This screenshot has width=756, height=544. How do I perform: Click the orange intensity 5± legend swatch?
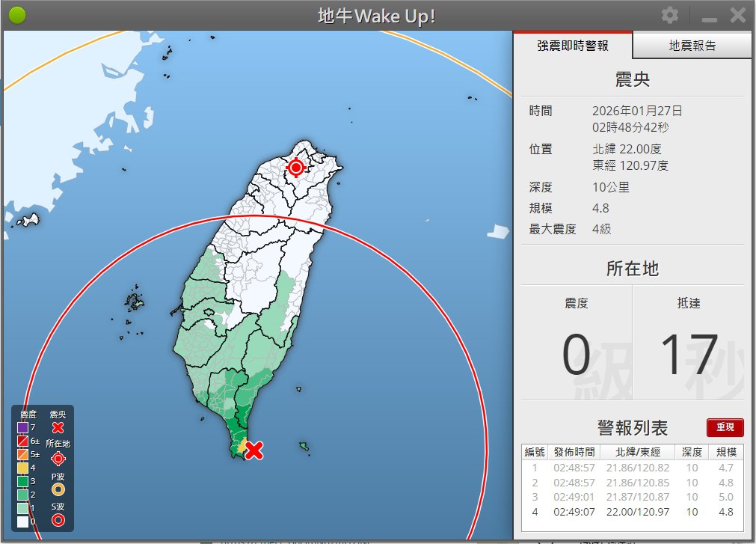tap(22, 455)
